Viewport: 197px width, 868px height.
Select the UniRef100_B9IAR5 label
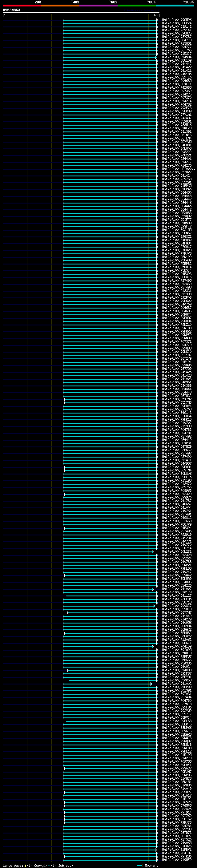pos(177,650)
